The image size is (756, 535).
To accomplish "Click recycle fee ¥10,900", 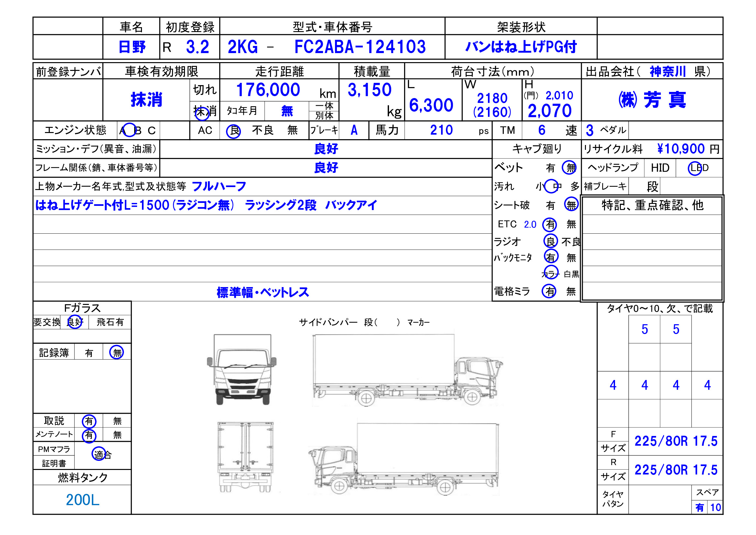I will click(681, 149).
